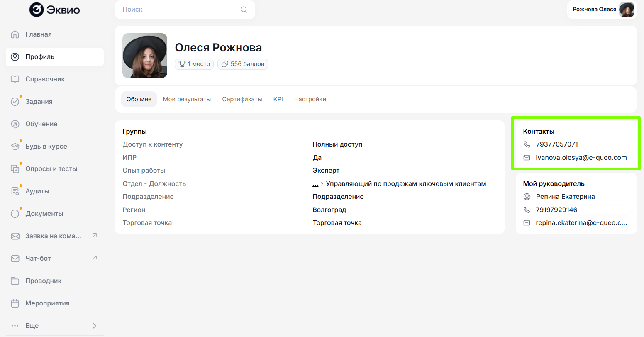
Task: Open Будь в курсе graduation cap icon
Action: click(x=15, y=147)
